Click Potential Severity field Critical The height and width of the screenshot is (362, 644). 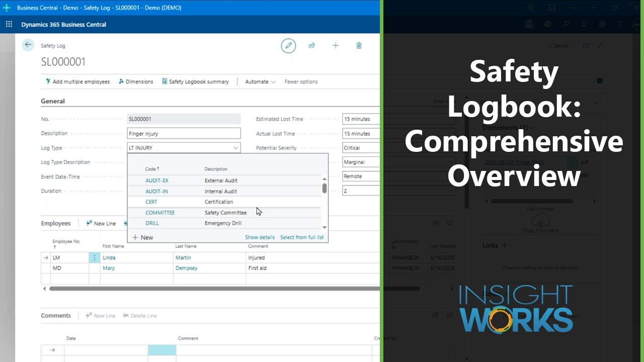pyautogui.click(x=361, y=148)
